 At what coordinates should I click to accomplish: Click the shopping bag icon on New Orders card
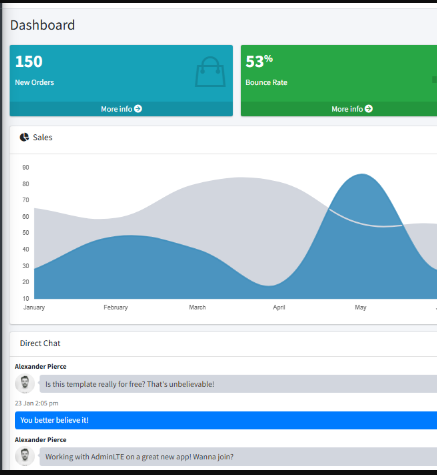pyautogui.click(x=210, y=72)
